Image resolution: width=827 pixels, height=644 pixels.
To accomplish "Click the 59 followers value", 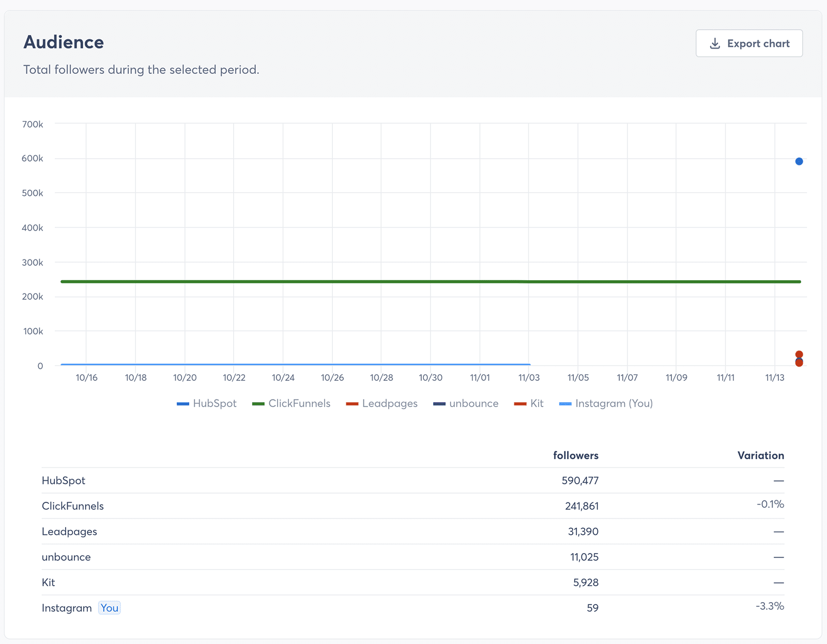I will 592,608.
